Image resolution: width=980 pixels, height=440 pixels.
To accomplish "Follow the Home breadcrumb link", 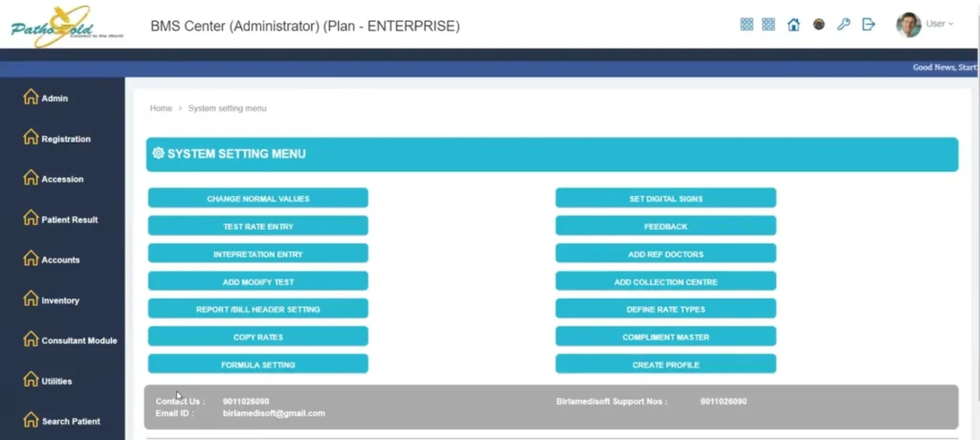I will (x=161, y=108).
